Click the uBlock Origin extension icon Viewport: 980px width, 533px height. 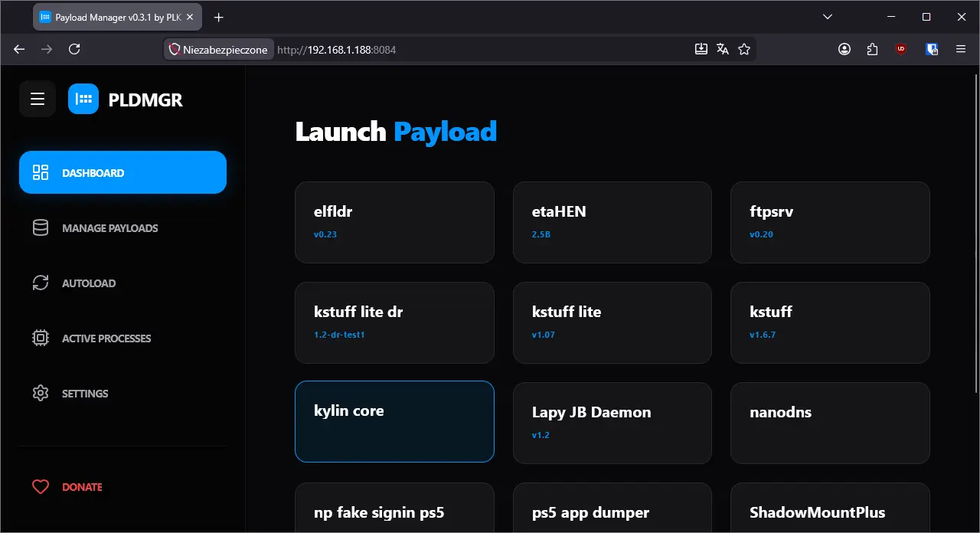[x=901, y=49]
